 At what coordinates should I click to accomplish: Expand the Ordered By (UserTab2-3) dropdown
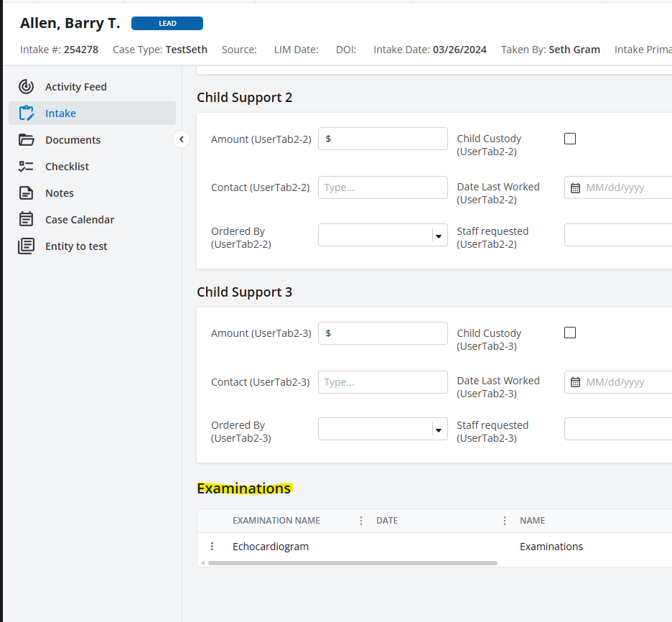pyautogui.click(x=439, y=430)
